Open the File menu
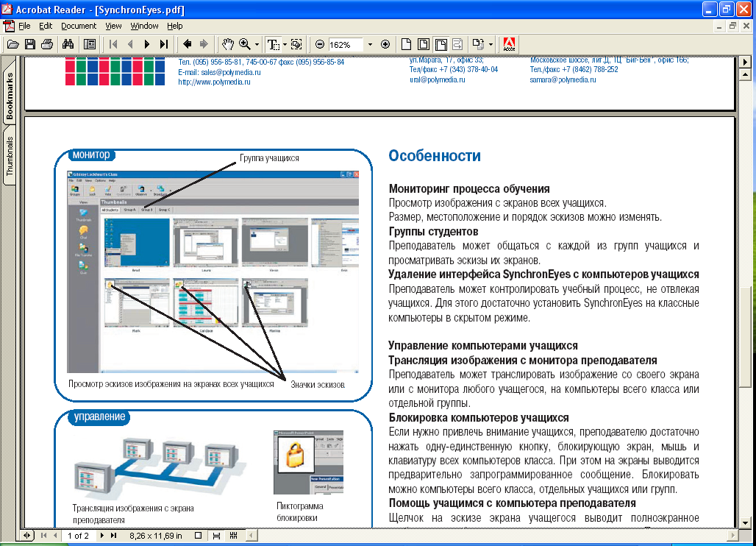Image resolution: width=756 pixels, height=546 pixels. (x=24, y=26)
